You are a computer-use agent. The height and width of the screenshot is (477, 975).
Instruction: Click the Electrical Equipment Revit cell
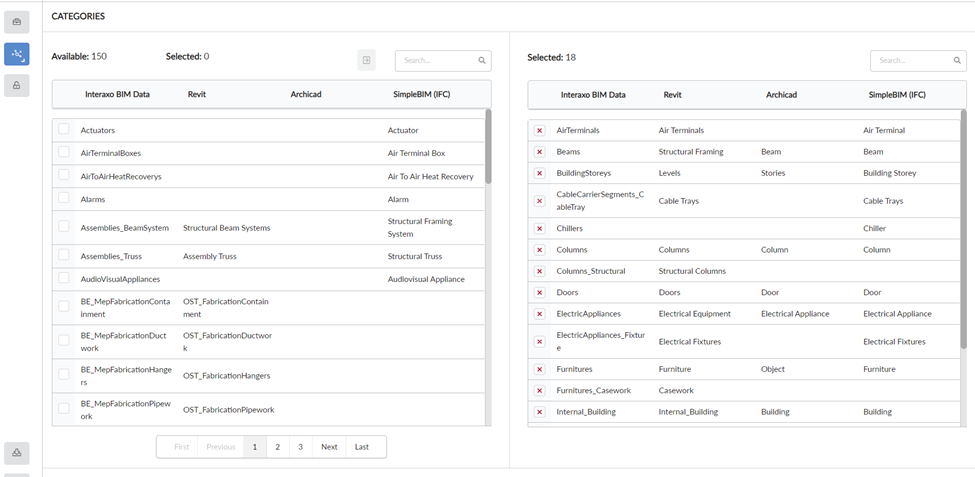coord(695,314)
